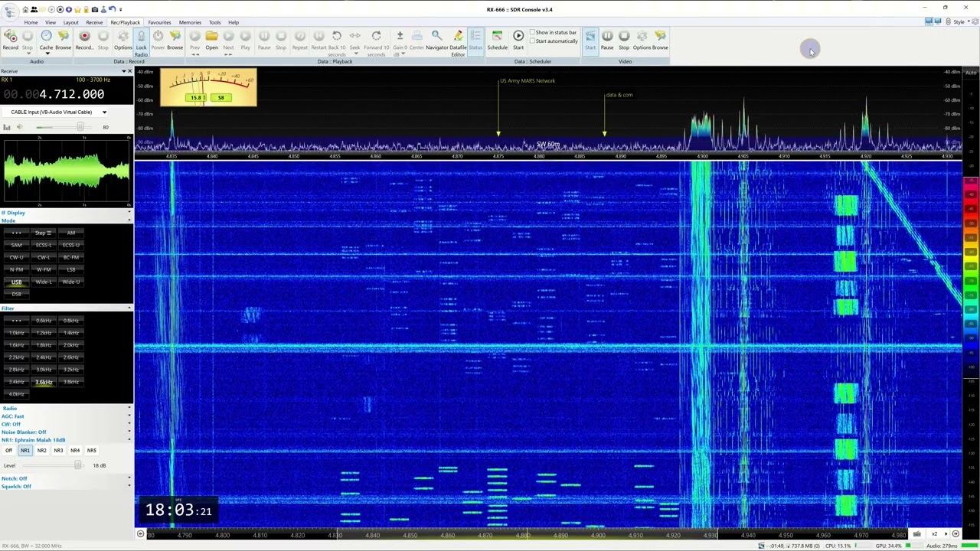Enable 'Show in status bar' checkbox
Screen dimensions: 980x551
click(x=533, y=33)
